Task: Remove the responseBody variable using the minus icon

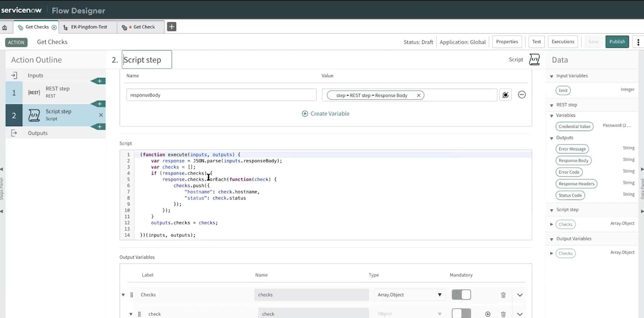Action: 522,94
